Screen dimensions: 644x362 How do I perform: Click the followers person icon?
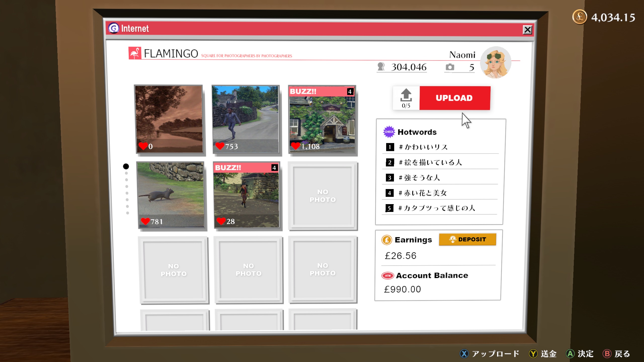pyautogui.click(x=381, y=67)
